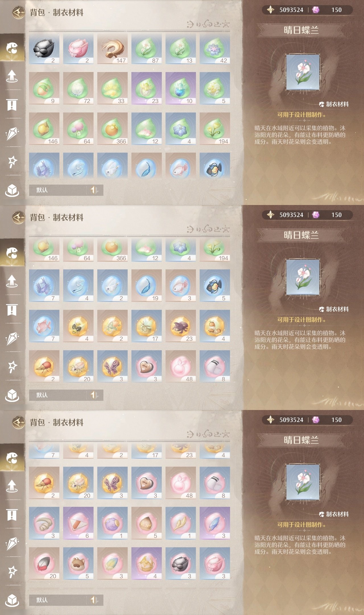Screen dimensions: 364x615
Task: Select the pink peach material showing 48
Action: [x=181, y=366]
